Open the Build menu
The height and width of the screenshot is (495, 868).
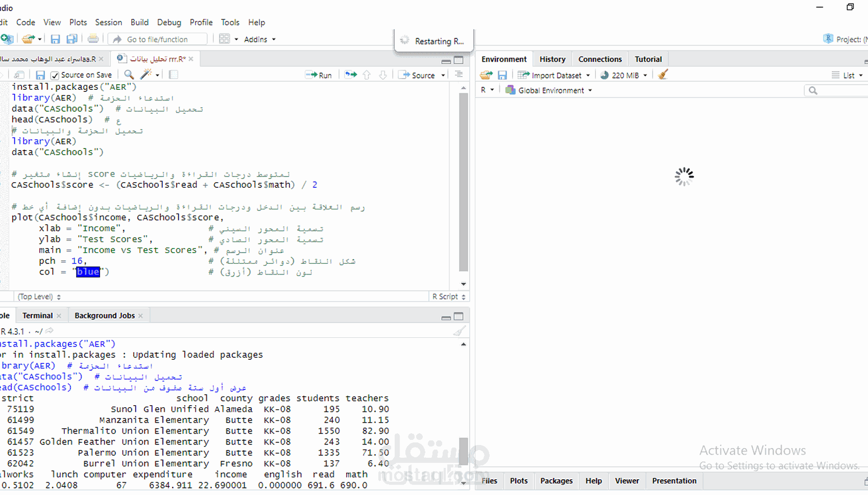click(139, 22)
